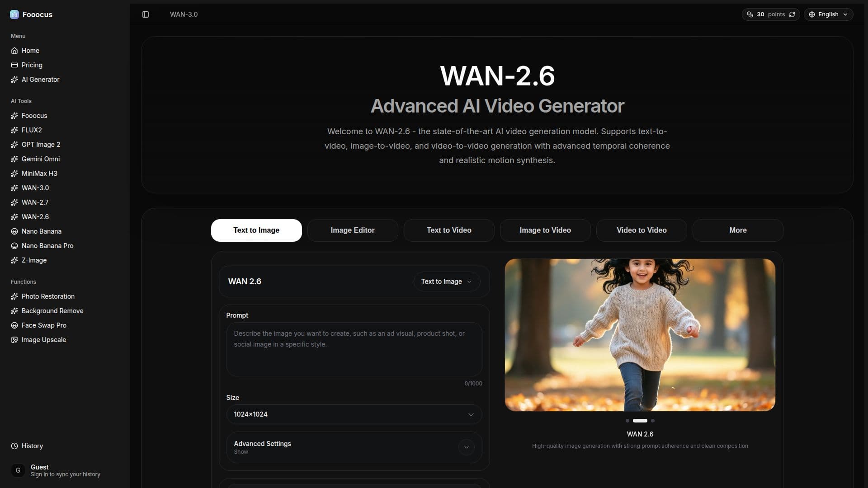Click the girl running preview image
This screenshot has width=868, height=488.
(640, 335)
